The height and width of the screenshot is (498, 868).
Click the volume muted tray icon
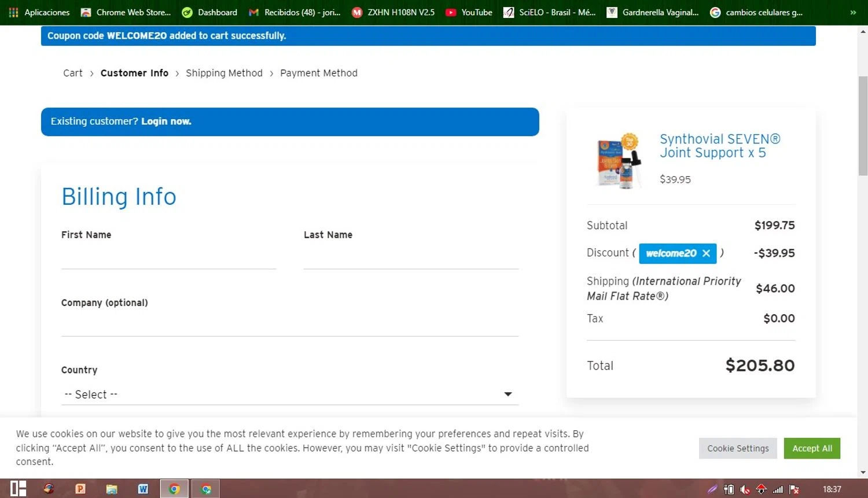(745, 489)
